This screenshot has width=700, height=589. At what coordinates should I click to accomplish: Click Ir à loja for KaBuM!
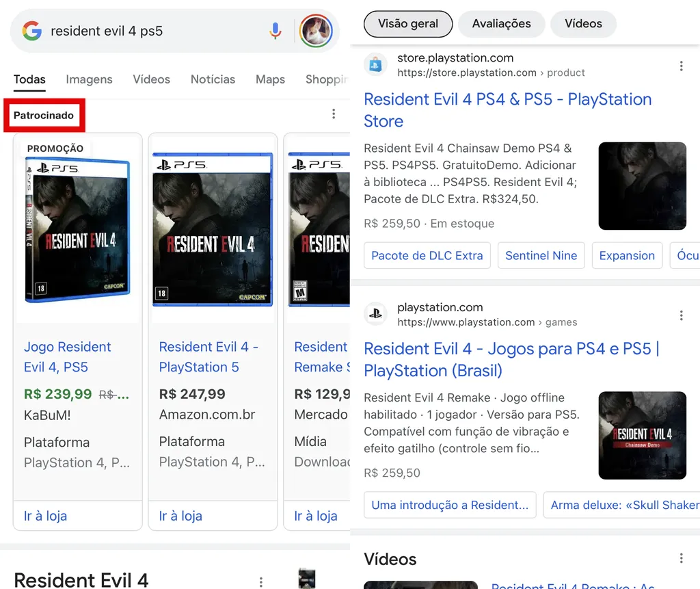pos(46,516)
